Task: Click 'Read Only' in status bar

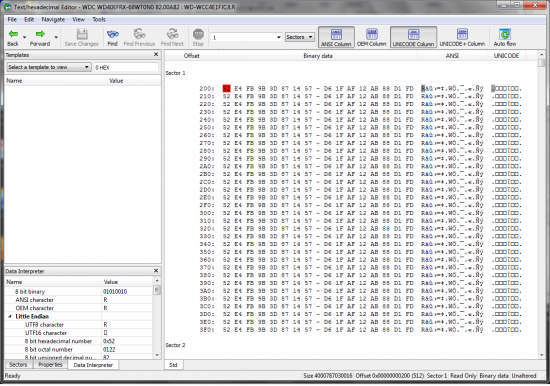Action: [463, 376]
